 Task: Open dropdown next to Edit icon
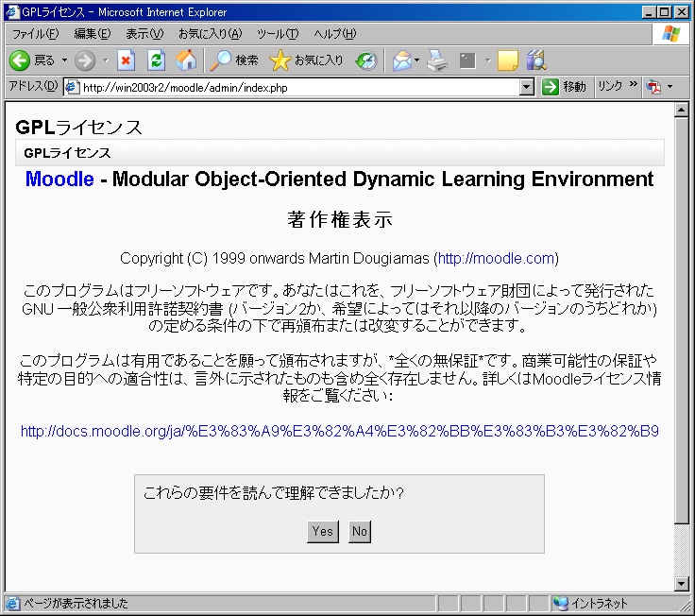pos(488,60)
